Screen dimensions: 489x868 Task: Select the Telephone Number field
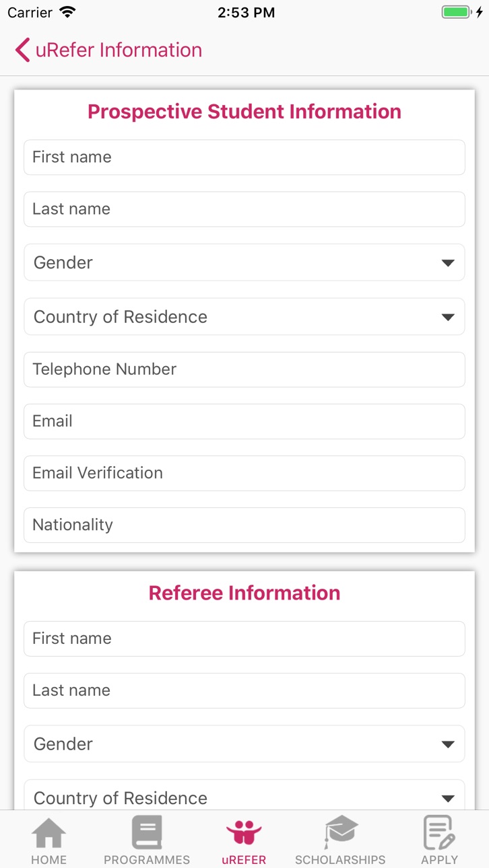coord(244,369)
